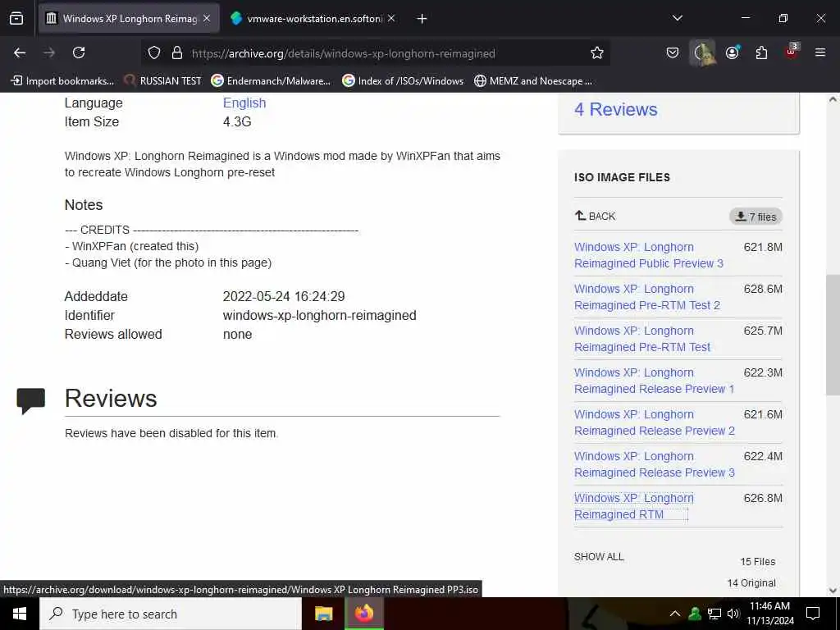The width and height of the screenshot is (840, 630).
Task: Save page to Pocket icon
Action: click(673, 52)
